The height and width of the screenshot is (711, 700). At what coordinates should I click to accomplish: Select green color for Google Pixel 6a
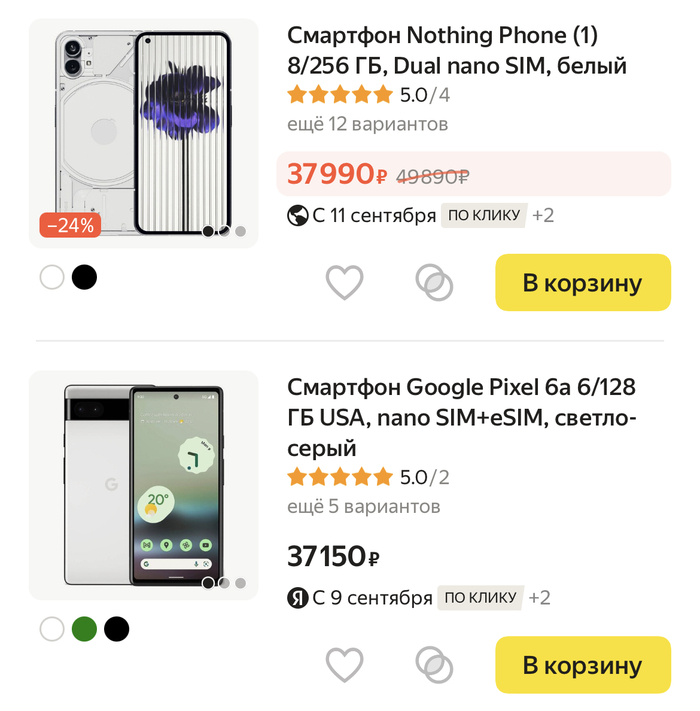84,629
